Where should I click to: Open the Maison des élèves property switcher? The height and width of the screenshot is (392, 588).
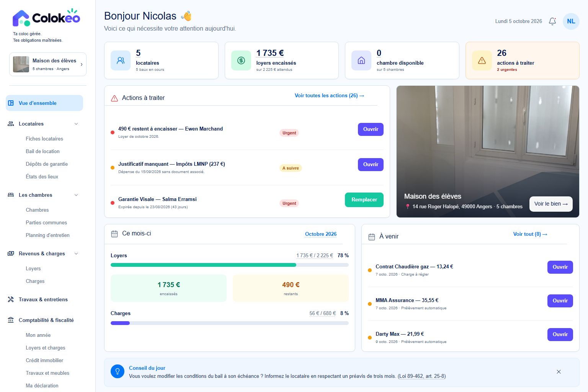pos(48,64)
